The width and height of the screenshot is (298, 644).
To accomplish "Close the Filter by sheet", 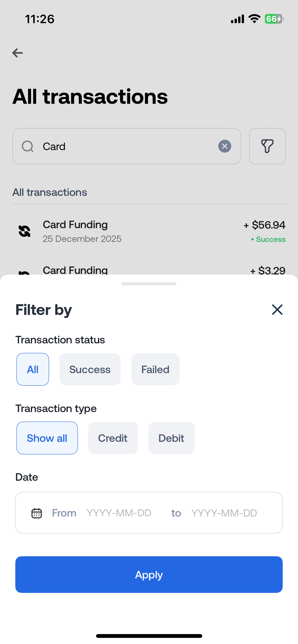I will coord(277,310).
